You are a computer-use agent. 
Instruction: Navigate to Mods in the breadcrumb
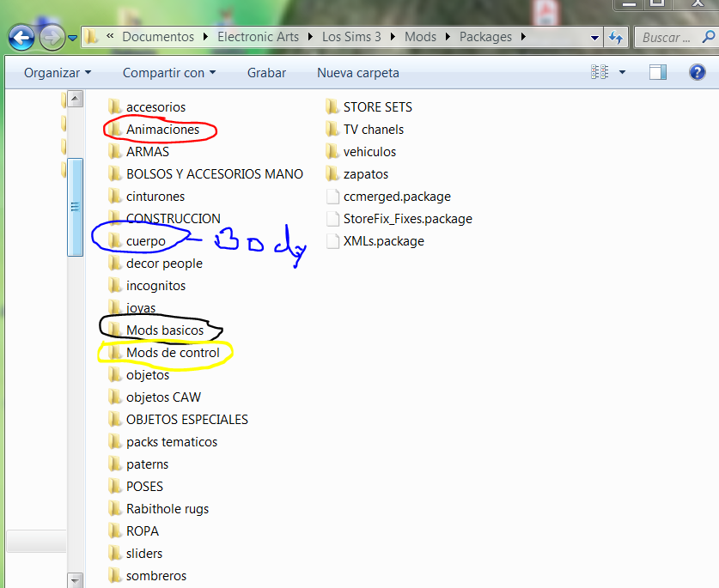click(x=420, y=37)
